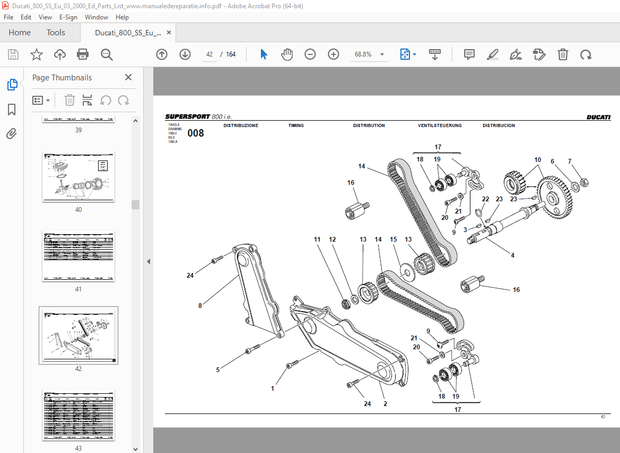Viewport: 620px width, 453px height.
Task: Open the Sign document pen tool
Action: coord(516,54)
